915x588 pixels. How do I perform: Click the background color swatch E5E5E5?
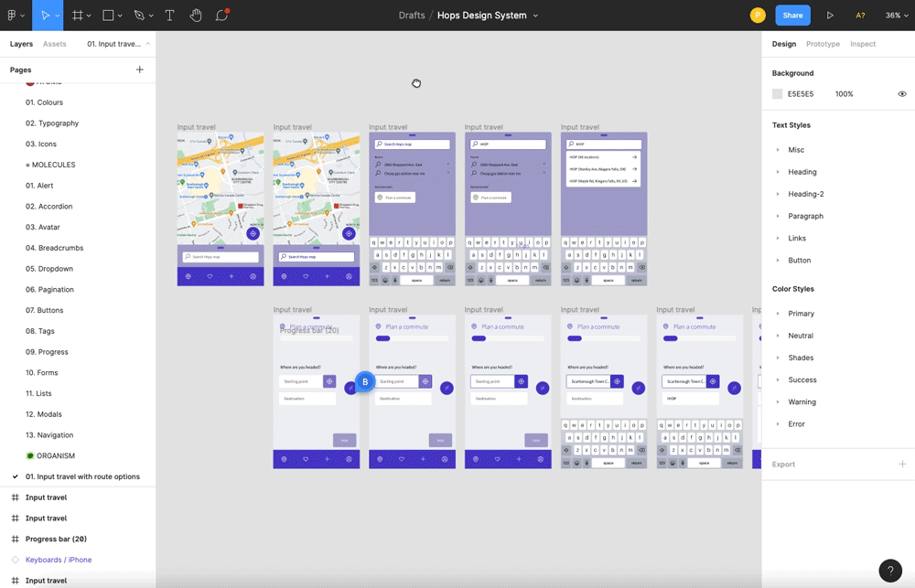click(777, 94)
